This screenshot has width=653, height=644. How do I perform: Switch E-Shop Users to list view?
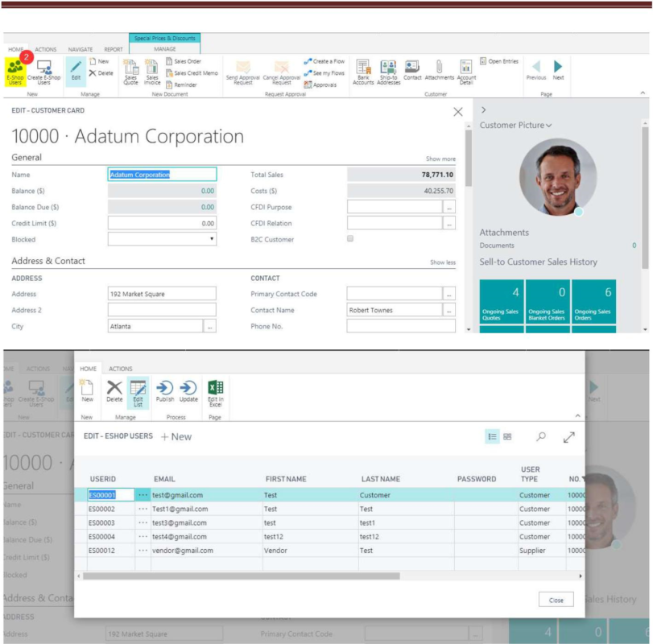pos(492,436)
